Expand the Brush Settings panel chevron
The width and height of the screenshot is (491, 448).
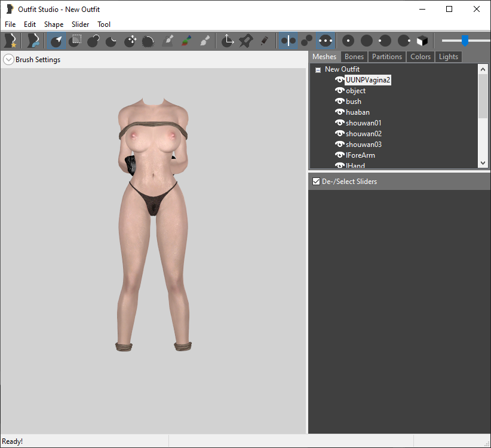[x=8, y=60]
